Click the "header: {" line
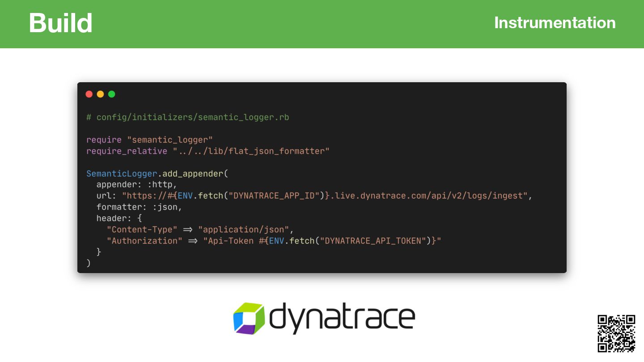This screenshot has width=644, height=362. (119, 218)
